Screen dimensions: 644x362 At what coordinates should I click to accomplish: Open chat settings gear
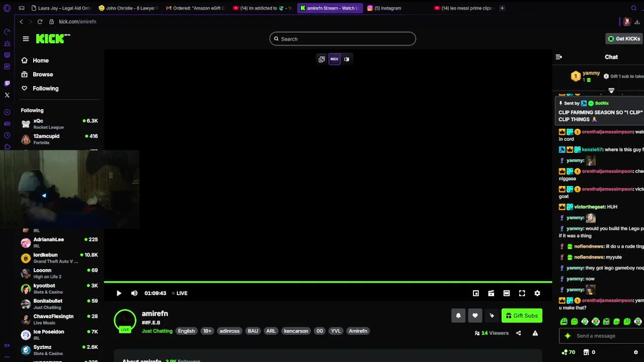point(635,352)
